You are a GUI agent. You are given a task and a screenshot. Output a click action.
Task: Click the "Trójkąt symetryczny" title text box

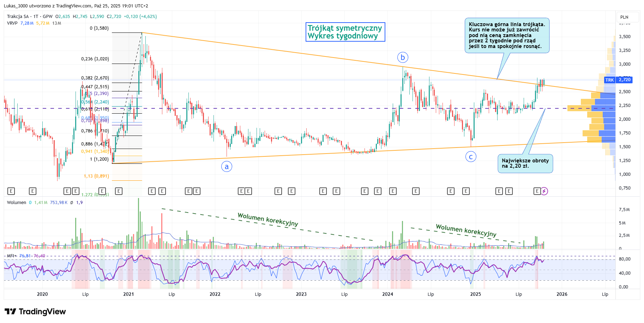pyautogui.click(x=345, y=32)
